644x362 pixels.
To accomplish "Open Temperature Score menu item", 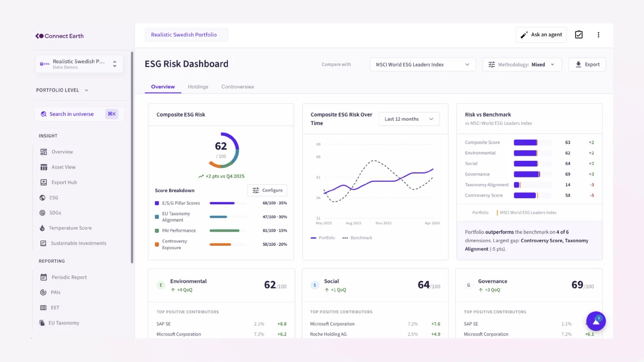I will 70,228.
